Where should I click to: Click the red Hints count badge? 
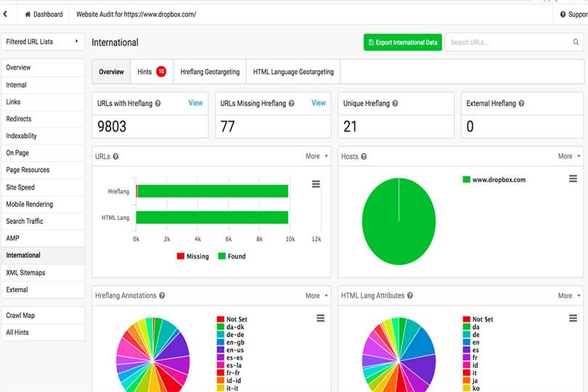(x=161, y=71)
